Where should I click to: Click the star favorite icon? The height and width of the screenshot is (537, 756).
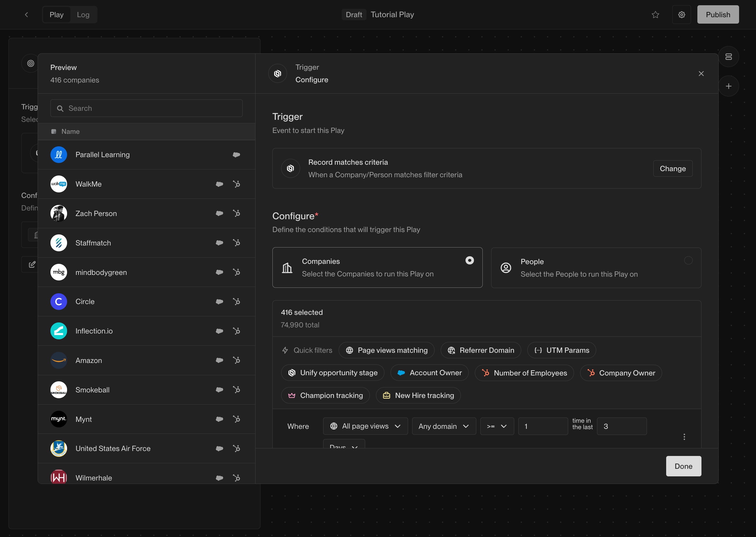[655, 15]
